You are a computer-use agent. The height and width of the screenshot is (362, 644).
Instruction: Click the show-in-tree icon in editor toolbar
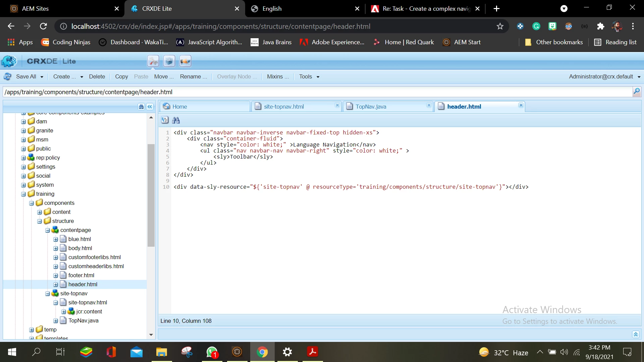(x=165, y=120)
